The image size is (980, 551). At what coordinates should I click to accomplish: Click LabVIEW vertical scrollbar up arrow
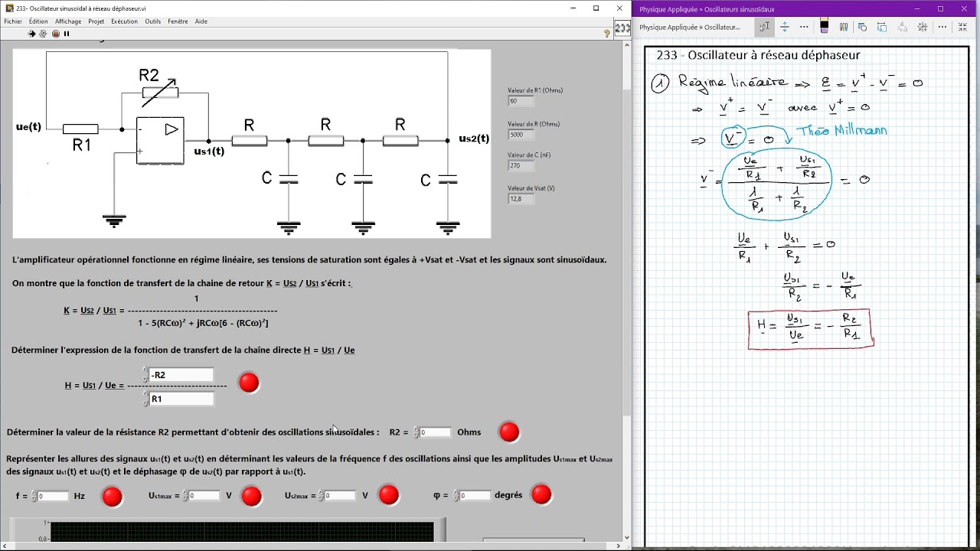point(626,45)
